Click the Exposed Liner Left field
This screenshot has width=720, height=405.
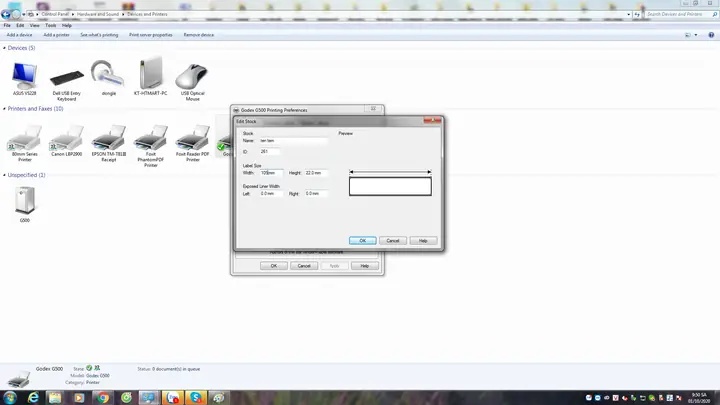[271, 194]
